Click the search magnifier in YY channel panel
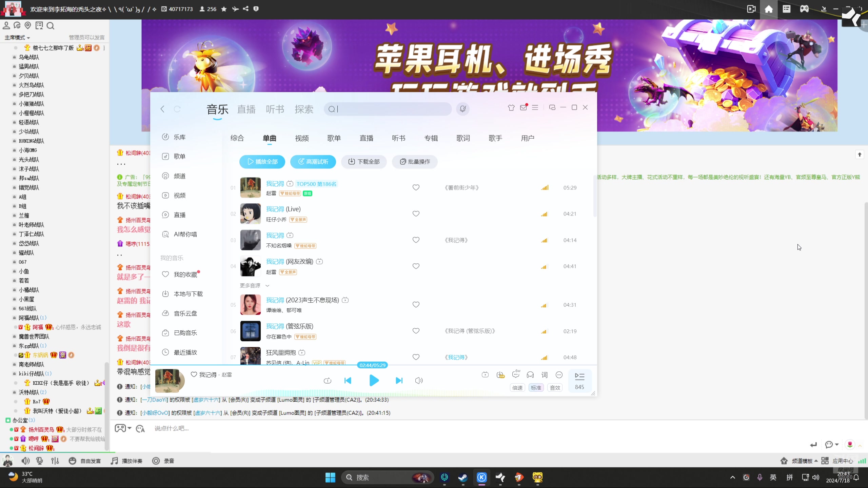 (x=51, y=26)
